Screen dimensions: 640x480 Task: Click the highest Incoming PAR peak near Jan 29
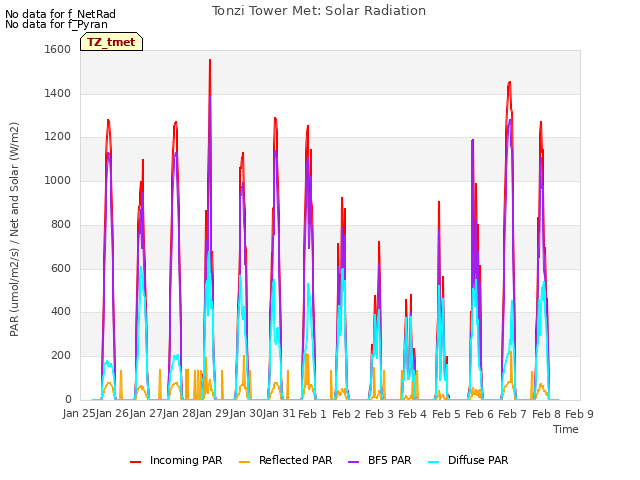[210, 60]
